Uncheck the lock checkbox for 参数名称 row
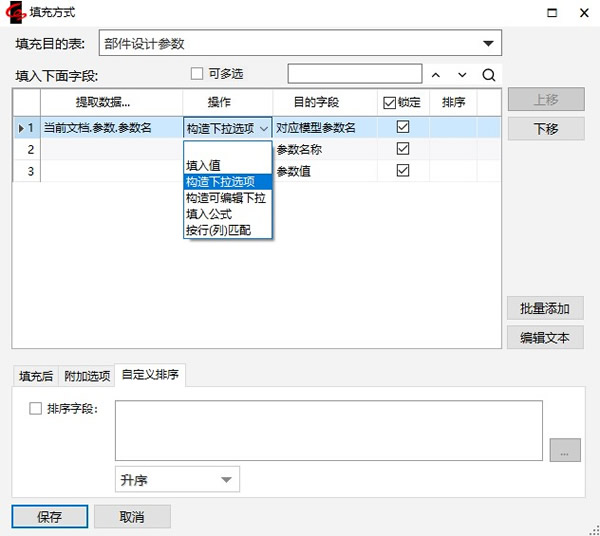The height and width of the screenshot is (536, 600). pos(403,149)
